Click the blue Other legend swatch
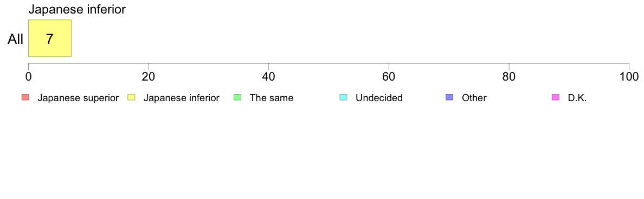 click(449, 97)
